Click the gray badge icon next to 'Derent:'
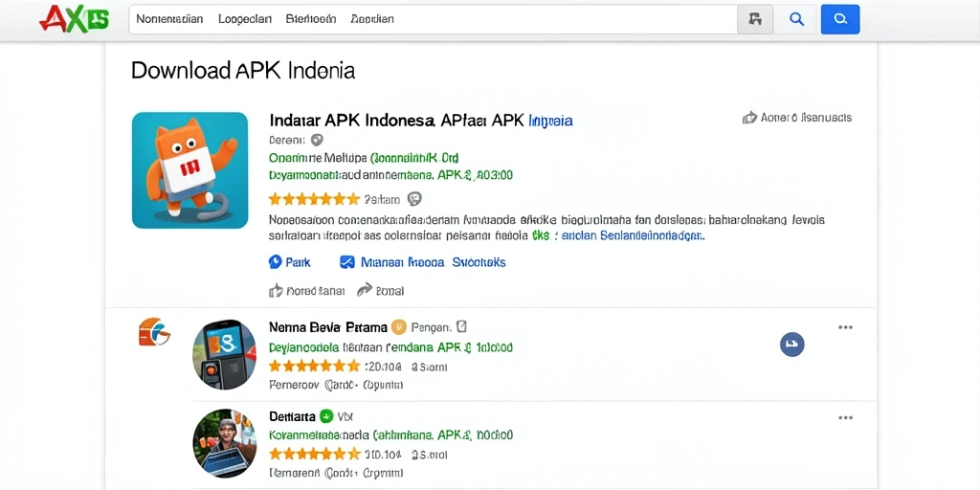Image resolution: width=980 pixels, height=490 pixels. tap(317, 140)
